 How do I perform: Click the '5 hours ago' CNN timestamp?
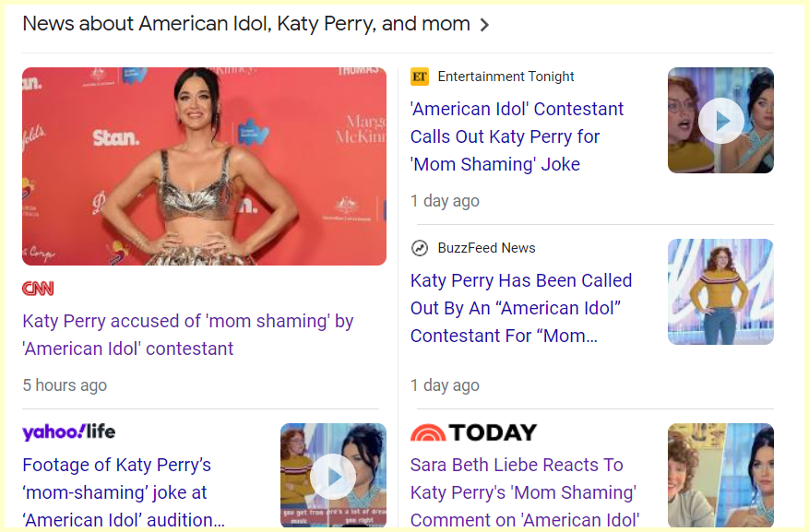coord(65,385)
